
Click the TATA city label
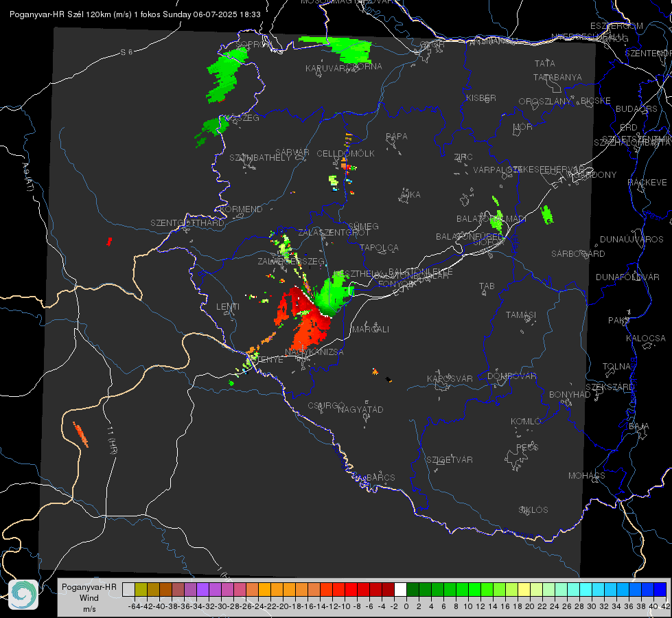545,63
